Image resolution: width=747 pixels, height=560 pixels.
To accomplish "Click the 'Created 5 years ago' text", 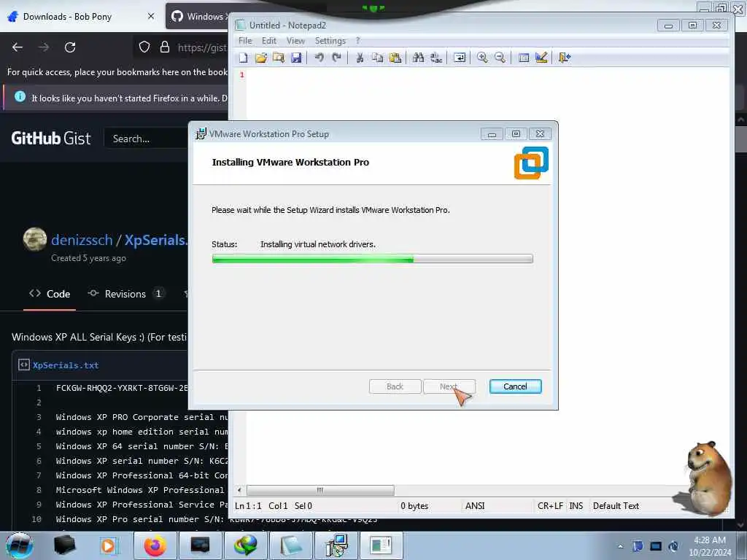I will tap(88, 258).
